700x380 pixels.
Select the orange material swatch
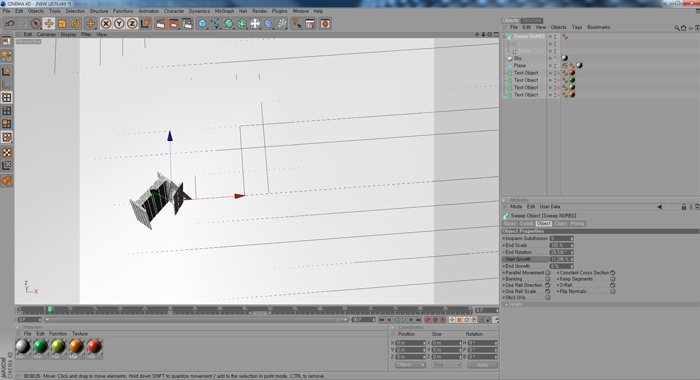tap(76, 347)
